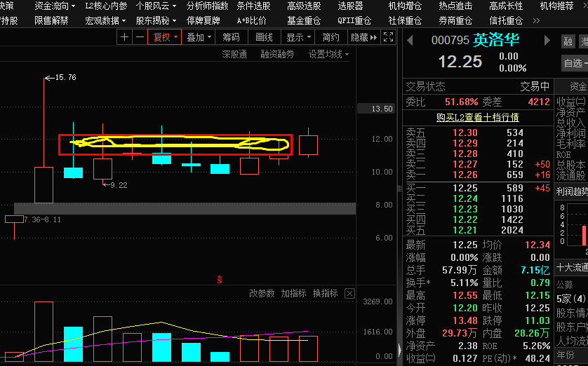588x366 pixels.
Task: Click 金额 value 7.15亿
Action: (535, 270)
